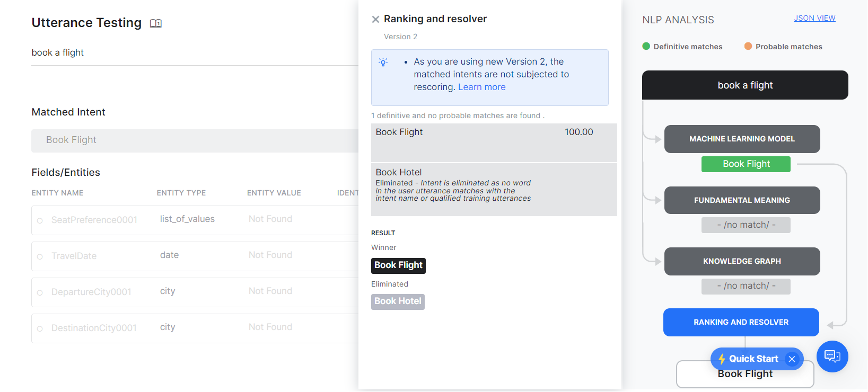Select the DepartureCity0001 entity radio circle
The height and width of the screenshot is (392, 868).
(40, 292)
